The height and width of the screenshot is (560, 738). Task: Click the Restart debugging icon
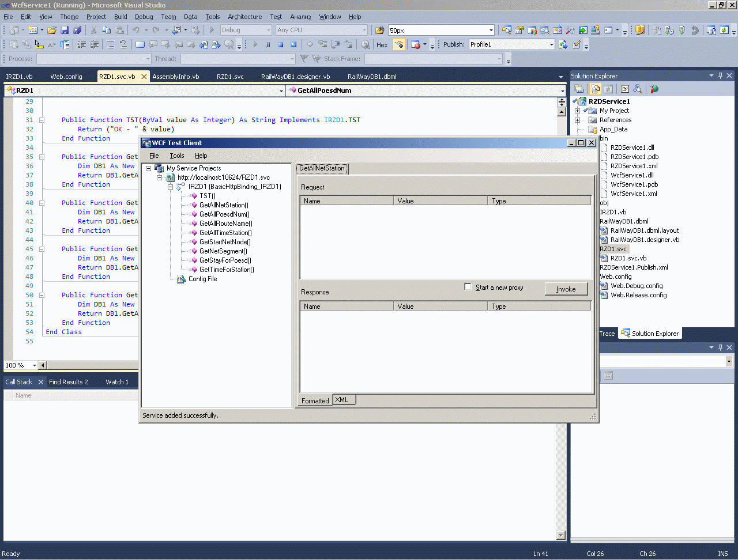pyautogui.click(x=293, y=44)
